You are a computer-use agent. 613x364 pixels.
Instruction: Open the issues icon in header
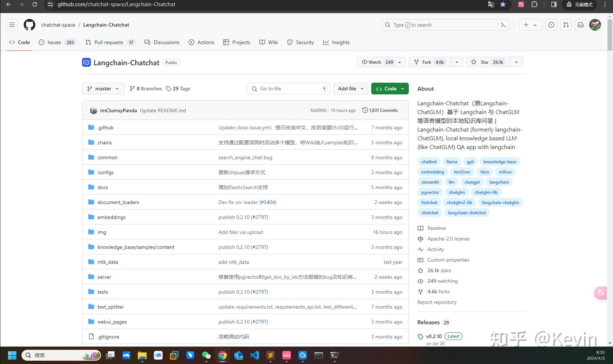(x=551, y=25)
